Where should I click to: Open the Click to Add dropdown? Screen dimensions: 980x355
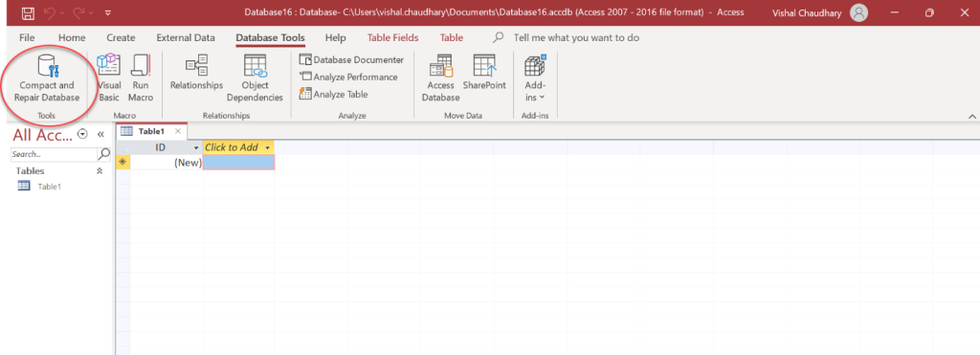click(268, 147)
